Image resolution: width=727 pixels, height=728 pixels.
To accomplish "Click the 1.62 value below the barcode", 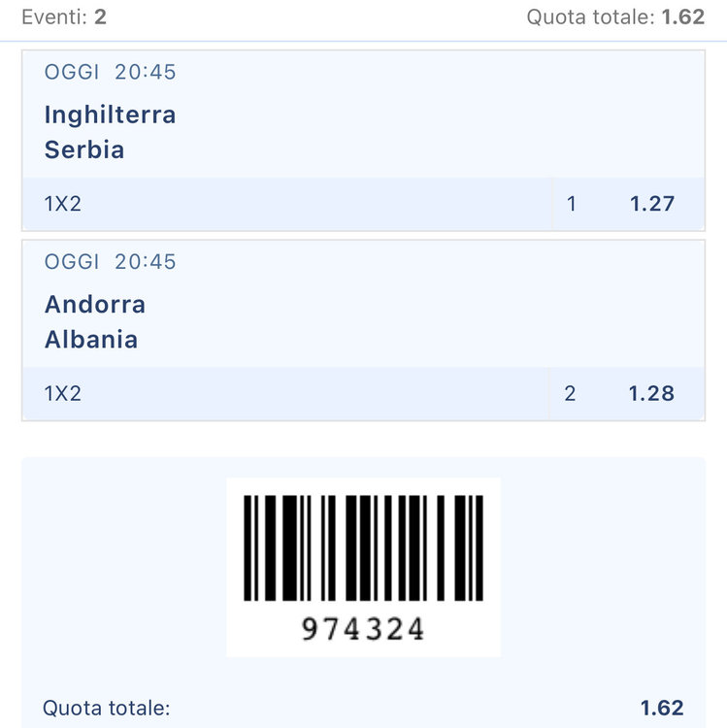I will click(x=662, y=708).
